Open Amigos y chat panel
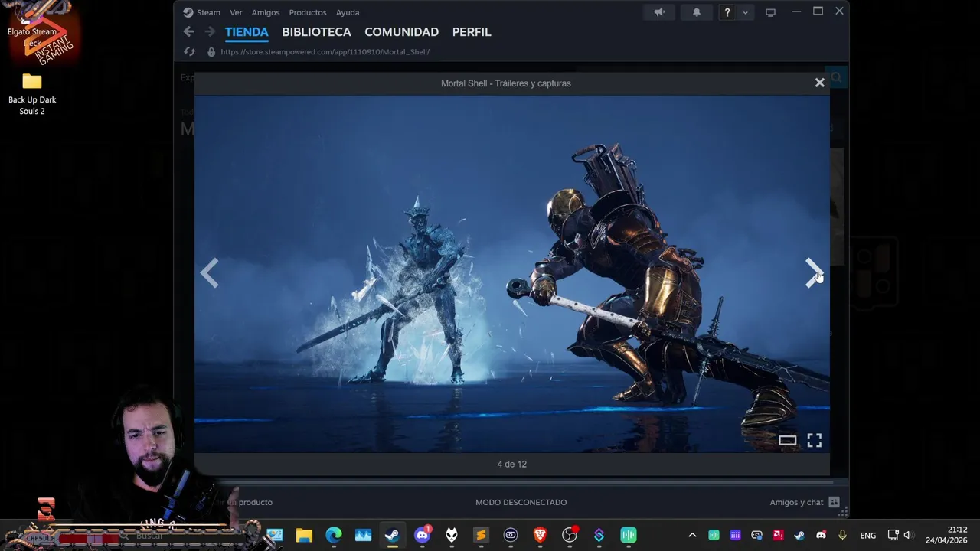The height and width of the screenshot is (551, 980). pyautogui.click(x=796, y=502)
